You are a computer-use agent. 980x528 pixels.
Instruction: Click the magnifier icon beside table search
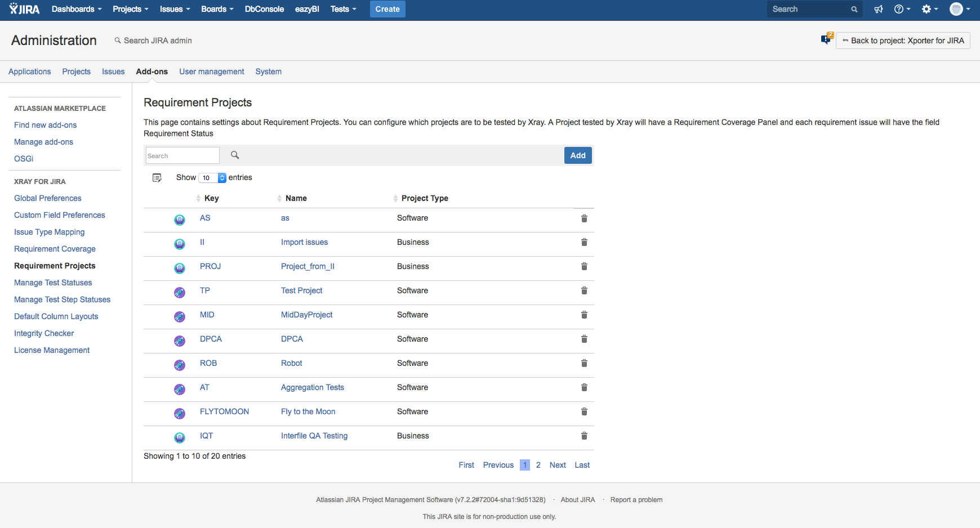point(235,155)
